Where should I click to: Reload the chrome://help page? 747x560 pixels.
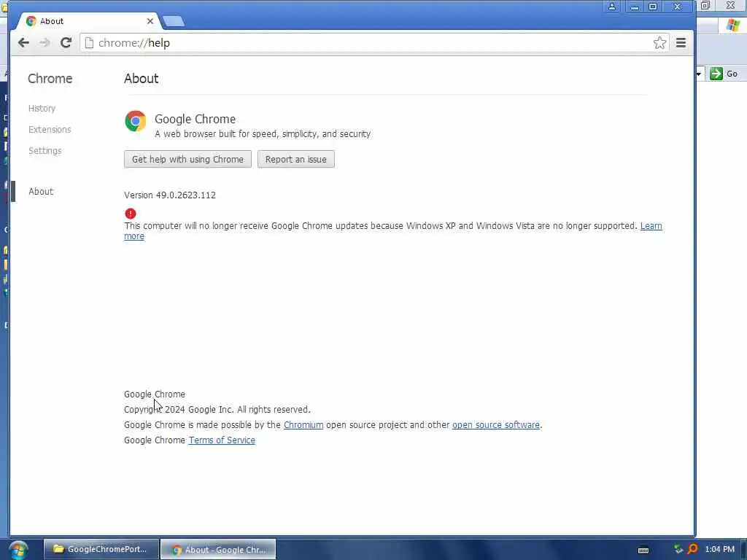coord(66,43)
